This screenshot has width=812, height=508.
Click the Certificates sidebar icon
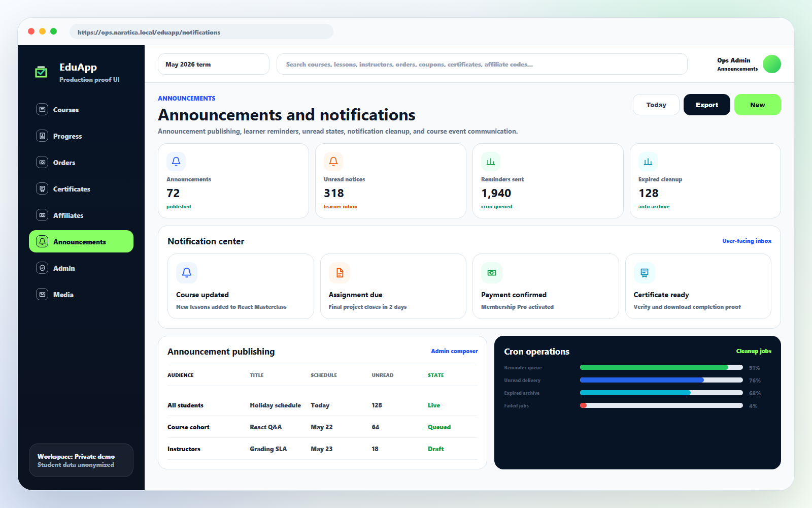click(42, 188)
